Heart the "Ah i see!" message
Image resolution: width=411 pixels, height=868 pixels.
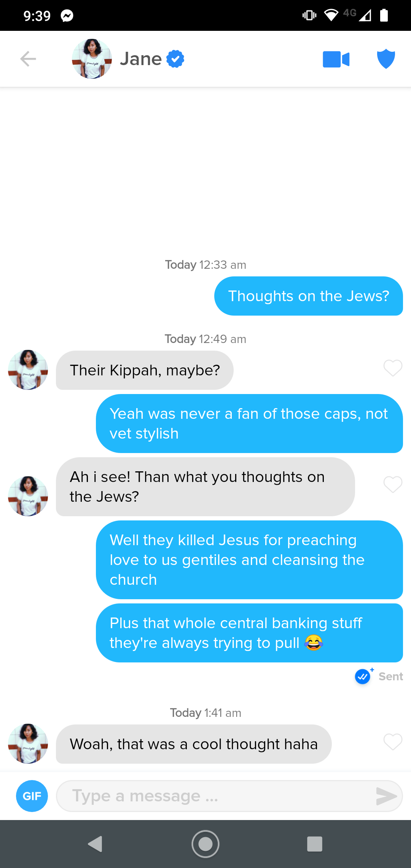coord(393,485)
